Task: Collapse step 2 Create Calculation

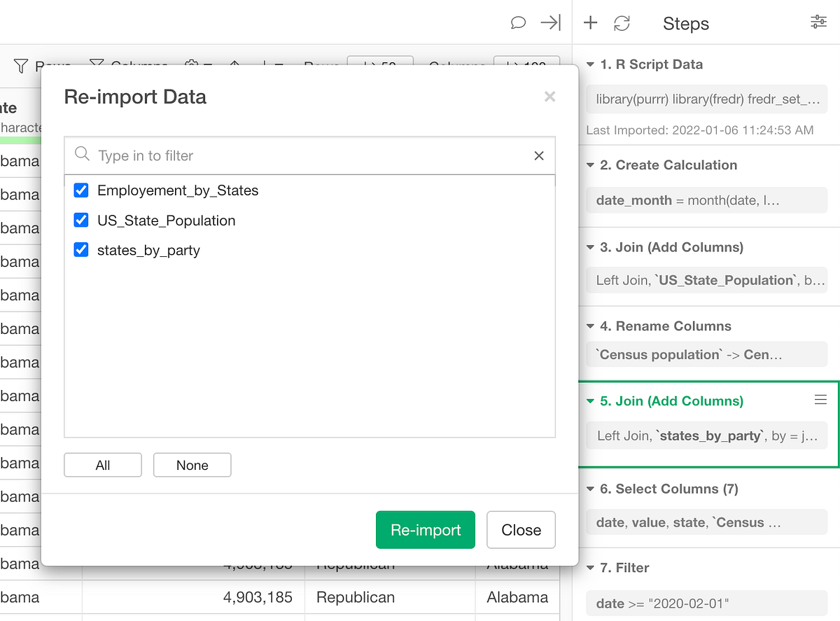Action: [x=591, y=165]
